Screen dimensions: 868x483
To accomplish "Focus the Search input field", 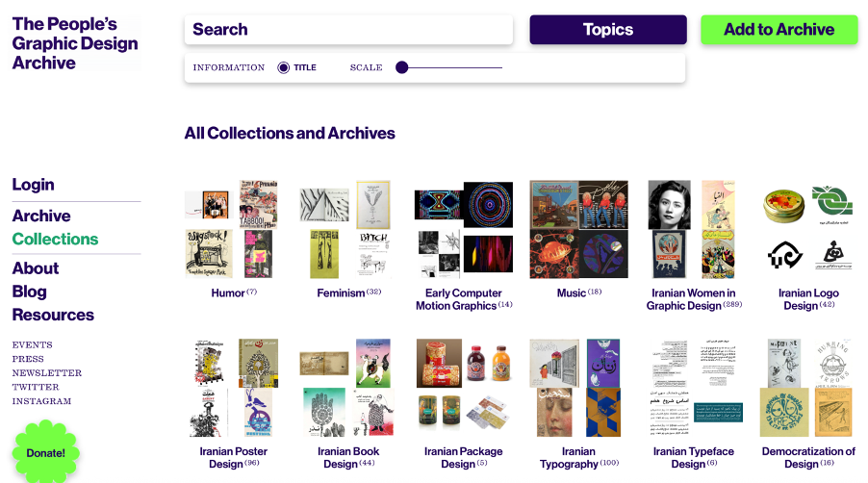I will [348, 29].
